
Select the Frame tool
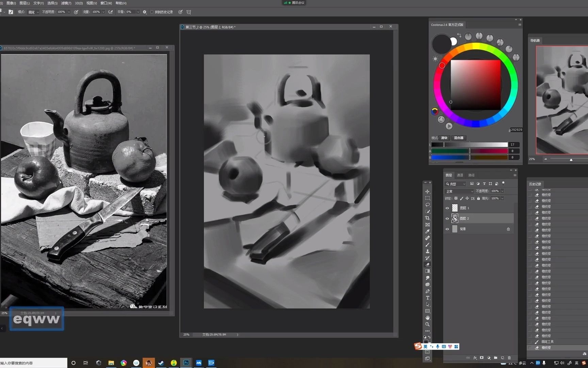coord(427,225)
